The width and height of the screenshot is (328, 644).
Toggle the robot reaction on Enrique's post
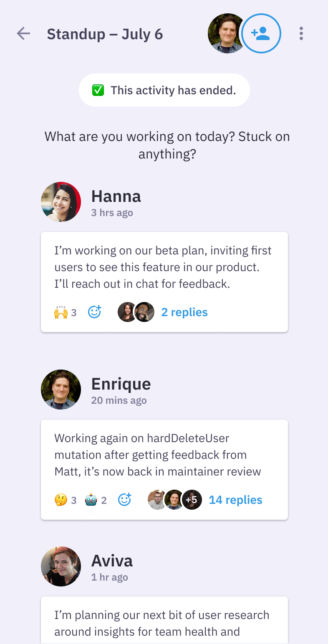click(95, 500)
